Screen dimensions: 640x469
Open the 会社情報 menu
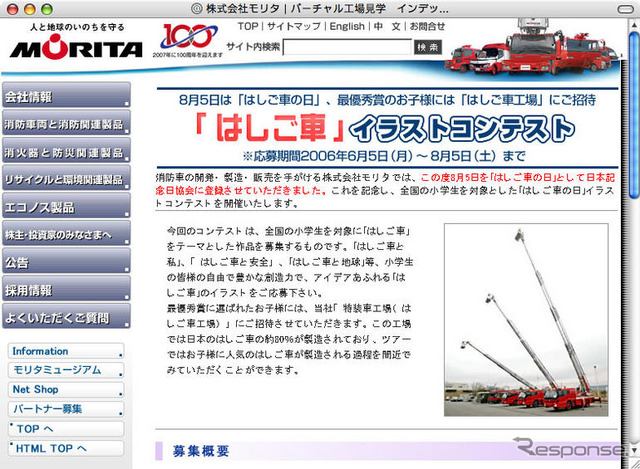coord(66,95)
